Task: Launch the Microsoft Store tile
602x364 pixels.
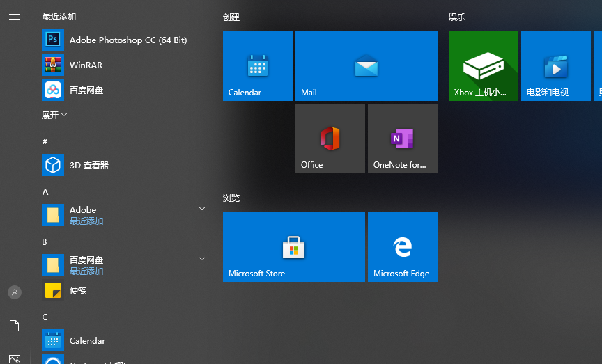Action: 293,247
